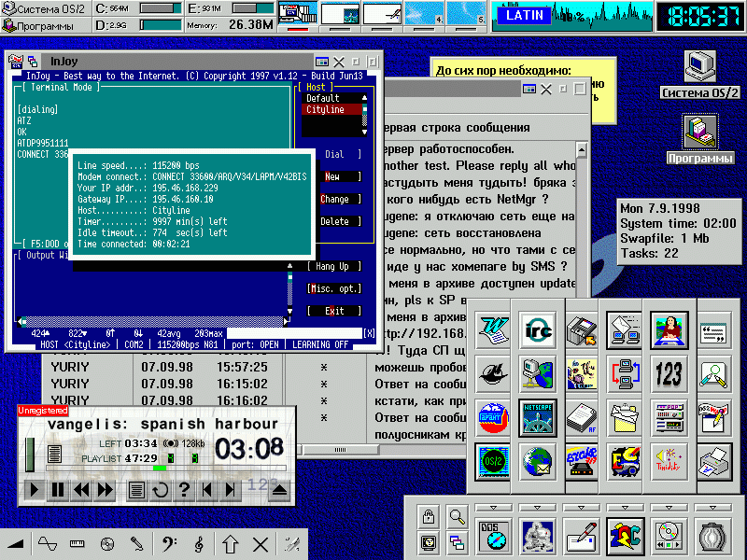Viewport: 747px width, 560px height.
Task: Eject using the music player eject button
Action: (279, 489)
